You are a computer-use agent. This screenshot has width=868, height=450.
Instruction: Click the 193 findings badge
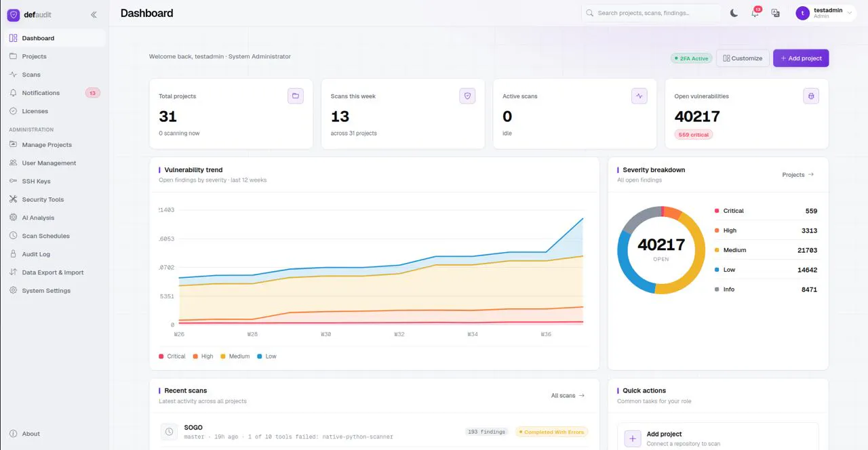487,432
